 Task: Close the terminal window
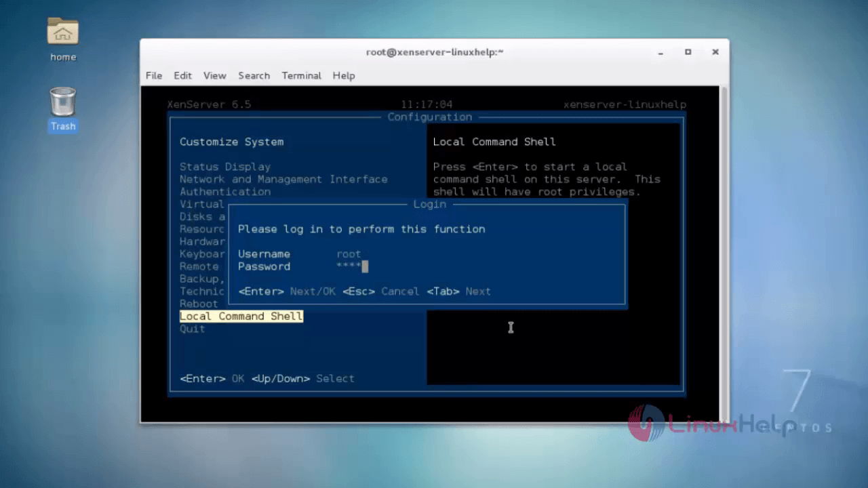tap(715, 52)
